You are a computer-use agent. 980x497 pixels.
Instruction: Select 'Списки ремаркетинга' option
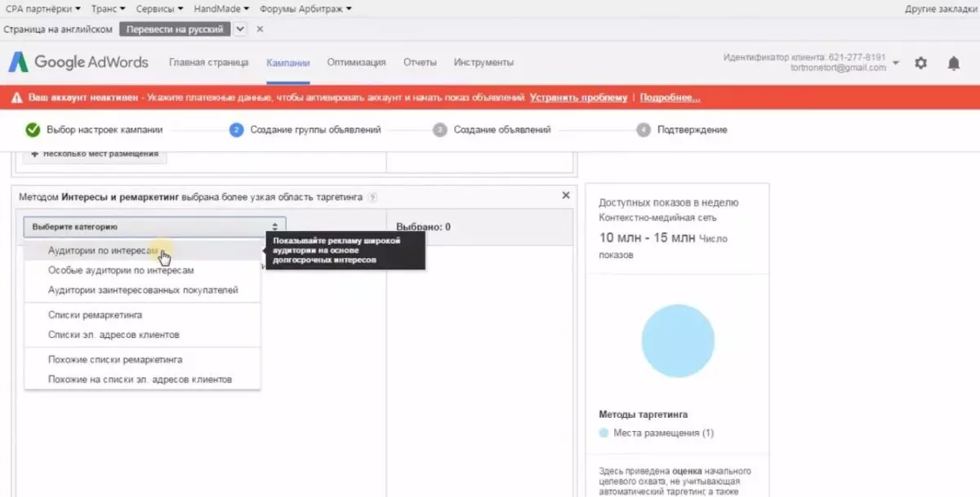point(143,314)
